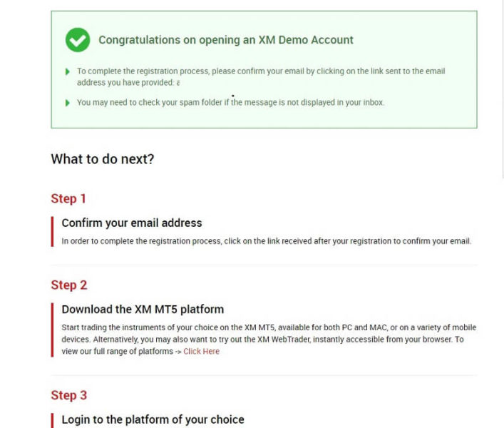Select the 'What to do next?' heading

click(102, 159)
